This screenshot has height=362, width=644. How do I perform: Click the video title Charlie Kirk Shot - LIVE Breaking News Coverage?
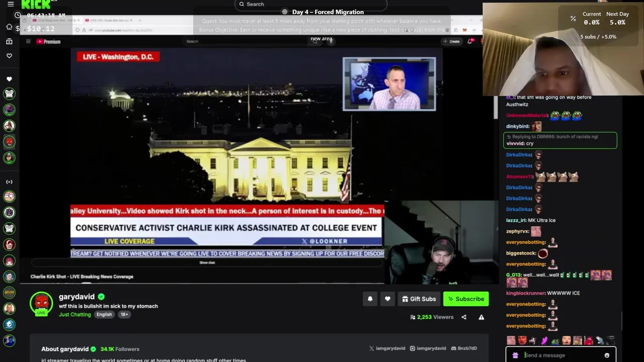pos(82,277)
